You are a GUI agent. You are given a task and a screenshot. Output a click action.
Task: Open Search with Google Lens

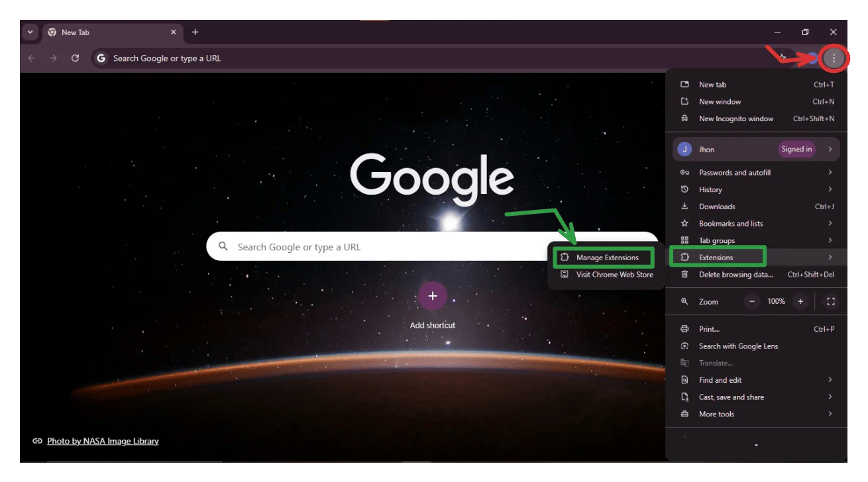click(x=738, y=346)
